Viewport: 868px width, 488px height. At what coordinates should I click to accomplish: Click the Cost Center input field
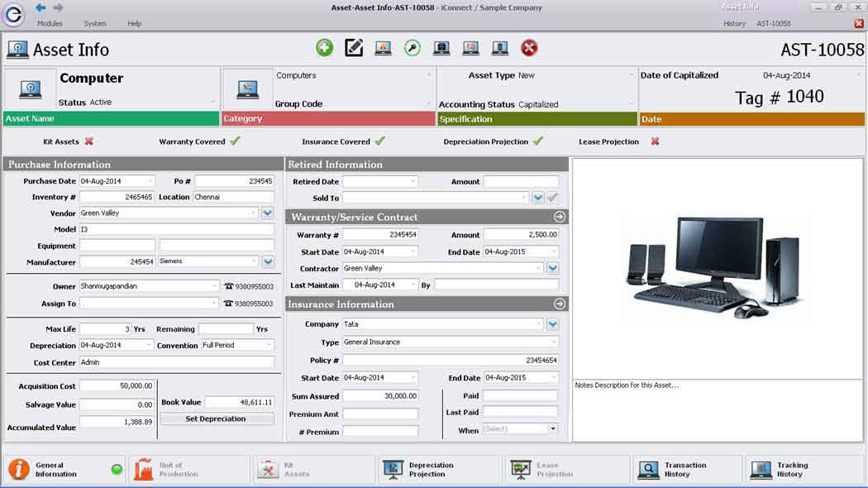point(176,363)
